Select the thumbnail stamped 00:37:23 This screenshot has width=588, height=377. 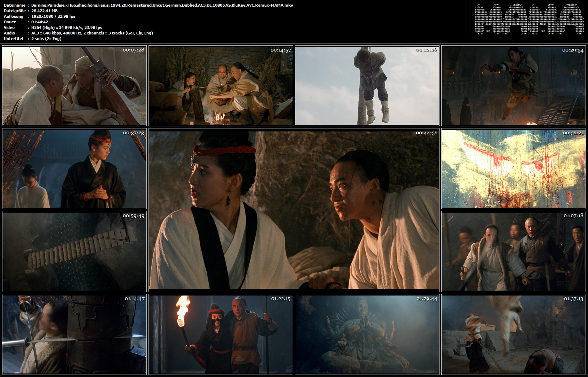tap(74, 169)
